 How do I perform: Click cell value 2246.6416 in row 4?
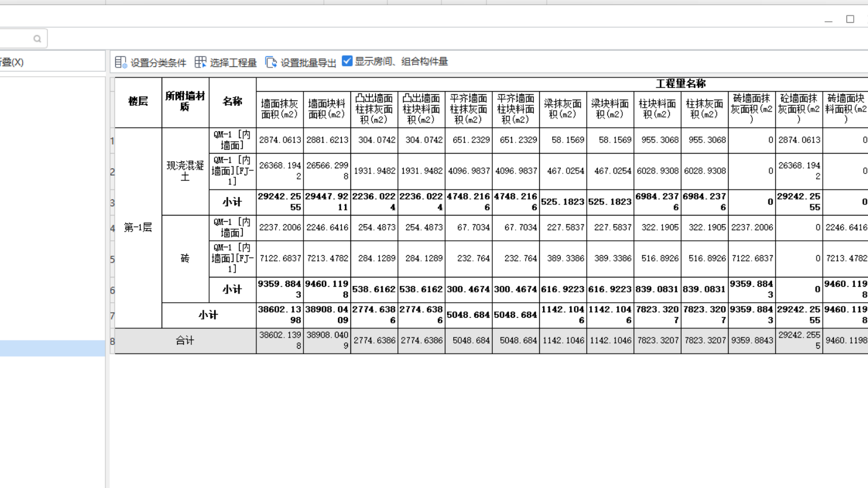327,228
